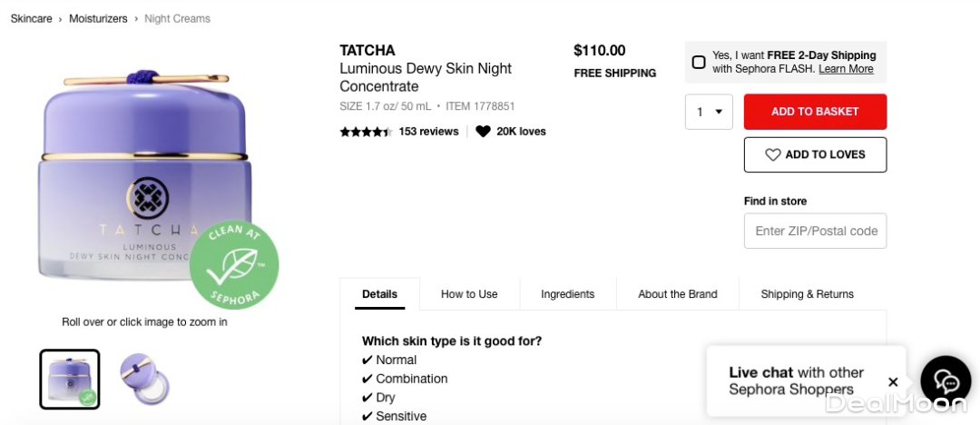Select the open jar product thumbnail
Screen dimensions: 980x425
(x=144, y=379)
